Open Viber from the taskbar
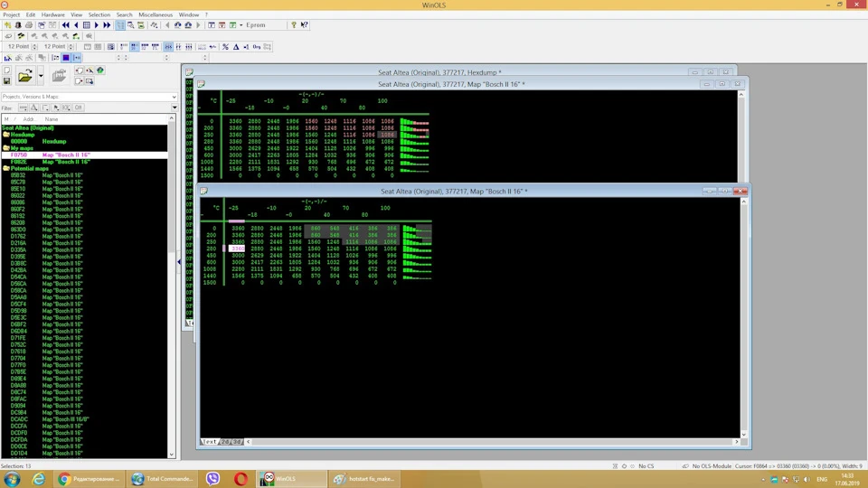This screenshot has width=868, height=488. coord(213,479)
